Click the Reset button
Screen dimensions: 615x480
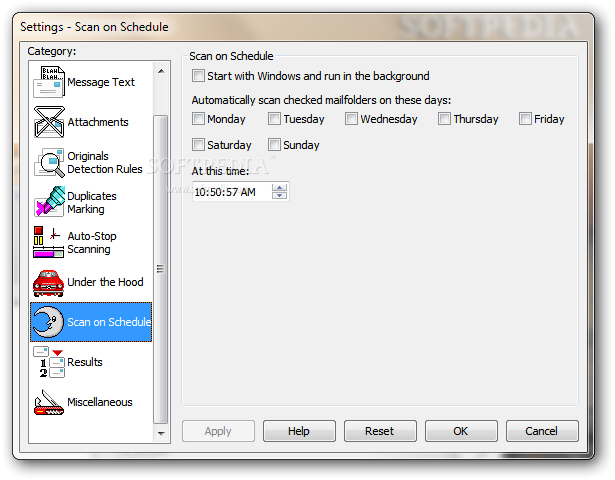[380, 431]
